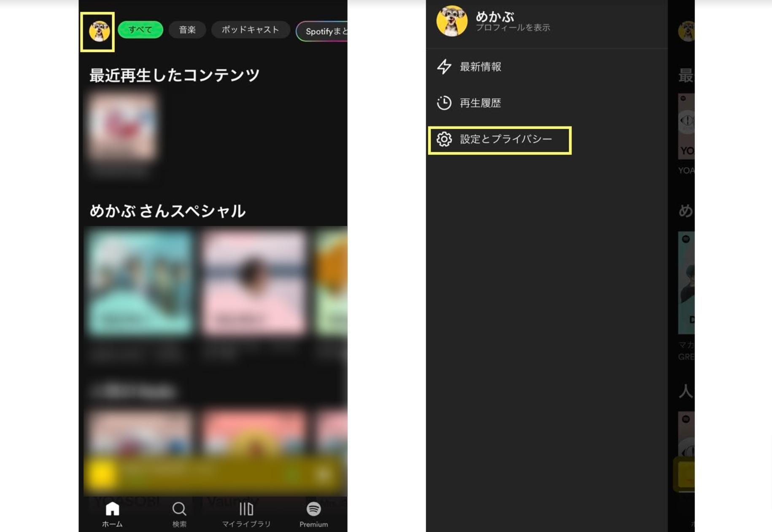
Task: Tap the dog profile avatar on home screen
Action: point(99,31)
